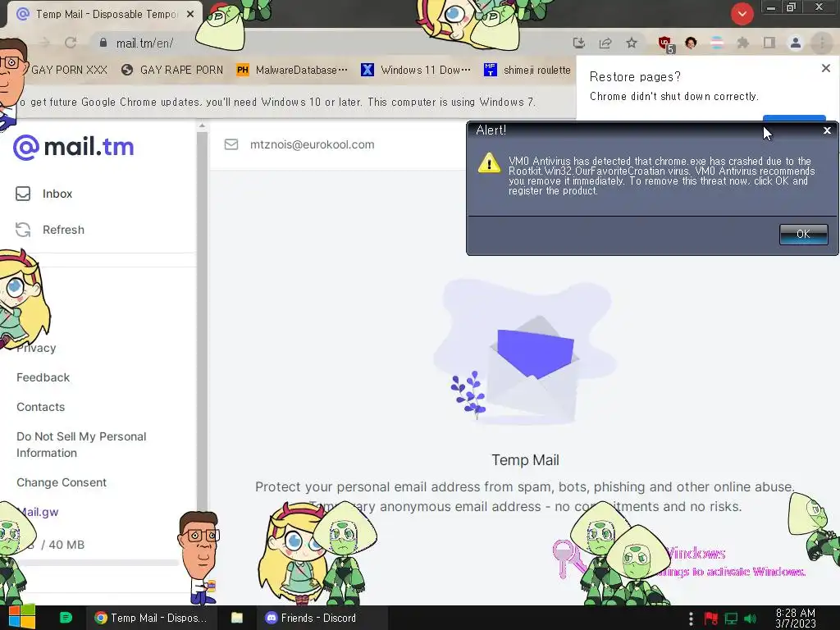Click the Inbox tray icon
The height and width of the screenshot is (630, 840).
pyautogui.click(x=23, y=194)
